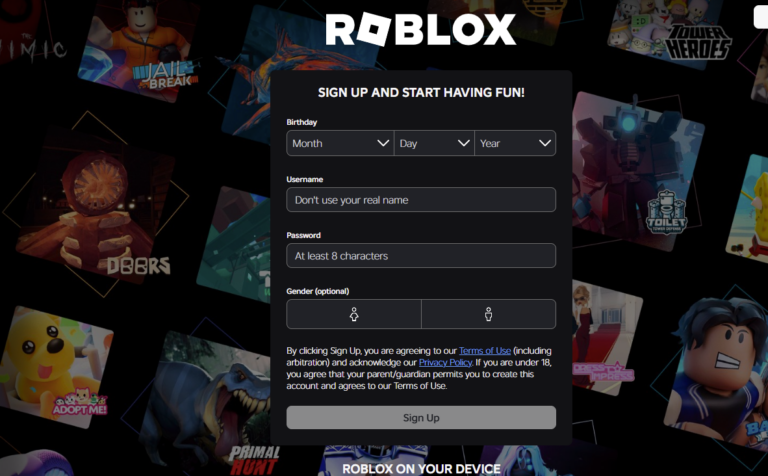Screen dimensions: 768x476
Task: Focus the Username input field
Action: coord(421,200)
